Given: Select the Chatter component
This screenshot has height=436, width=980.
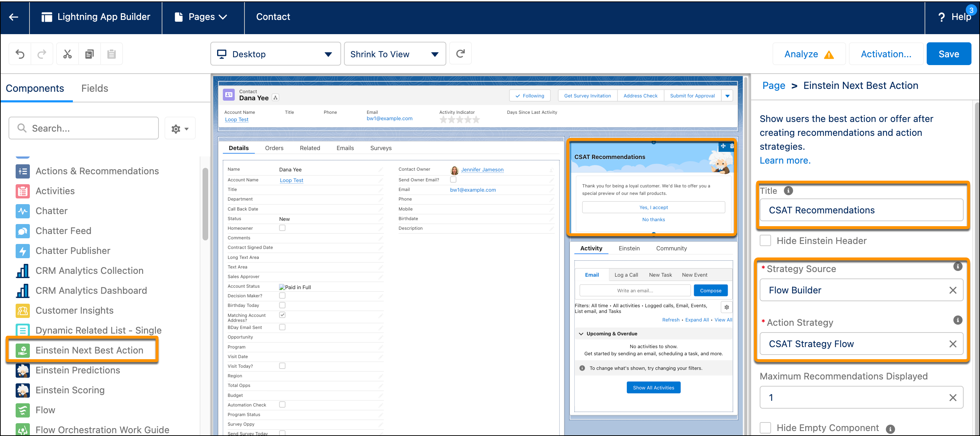Looking at the screenshot, I should tap(42, 211).
